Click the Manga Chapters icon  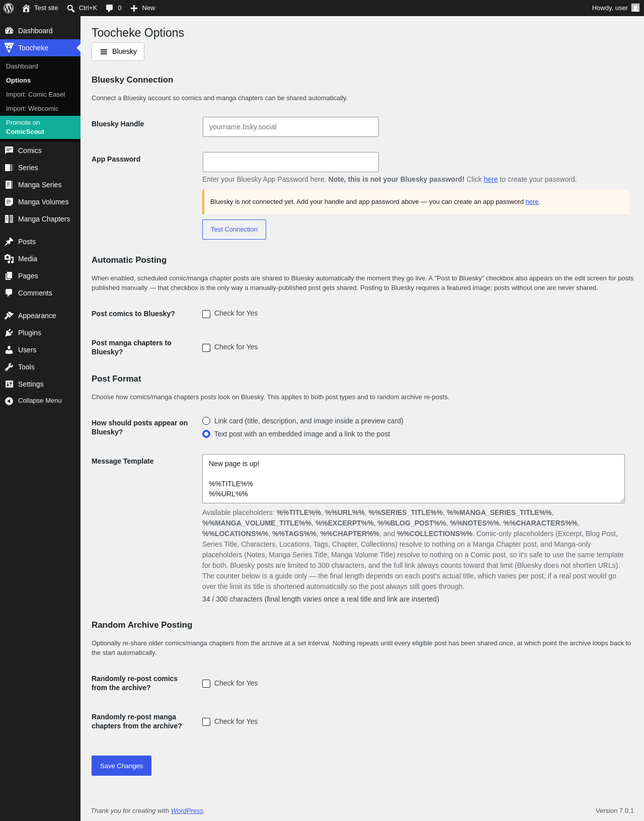[9, 219]
